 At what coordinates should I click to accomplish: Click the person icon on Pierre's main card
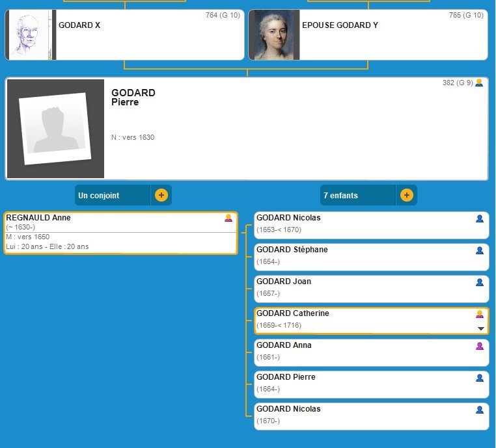479,83
